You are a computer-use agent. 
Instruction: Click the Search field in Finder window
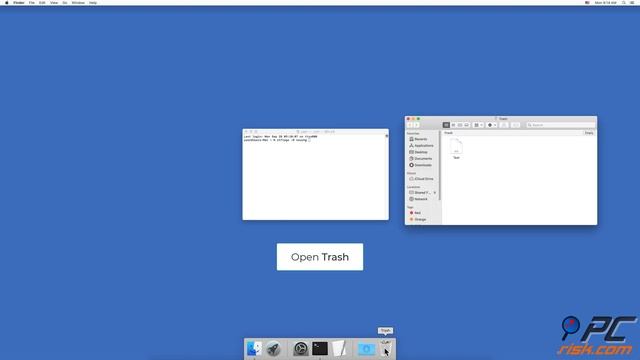point(560,125)
